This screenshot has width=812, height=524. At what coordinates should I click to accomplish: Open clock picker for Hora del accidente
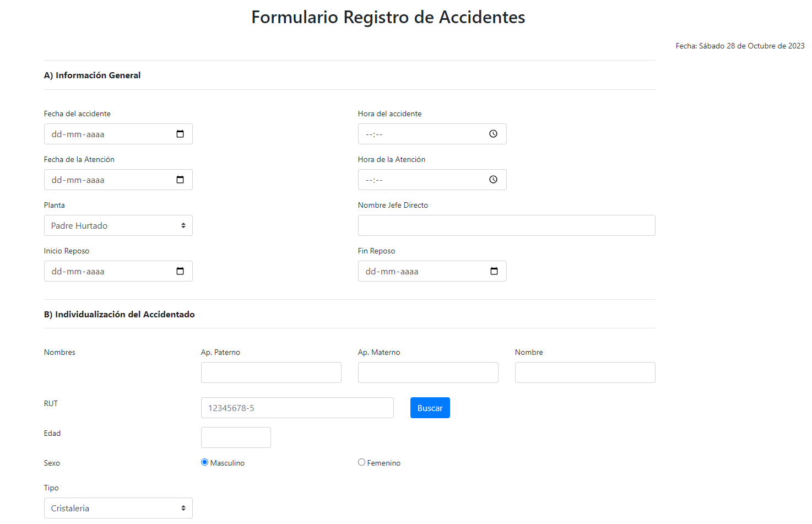(x=493, y=134)
